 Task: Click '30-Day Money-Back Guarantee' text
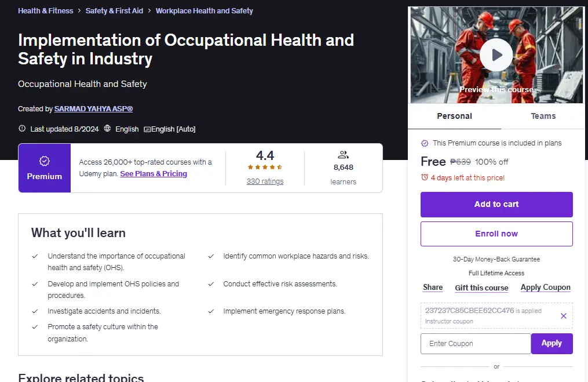[496, 259]
